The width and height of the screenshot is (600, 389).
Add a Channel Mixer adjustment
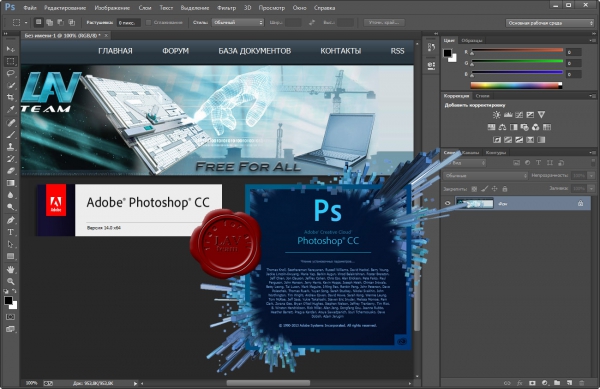coord(536,127)
